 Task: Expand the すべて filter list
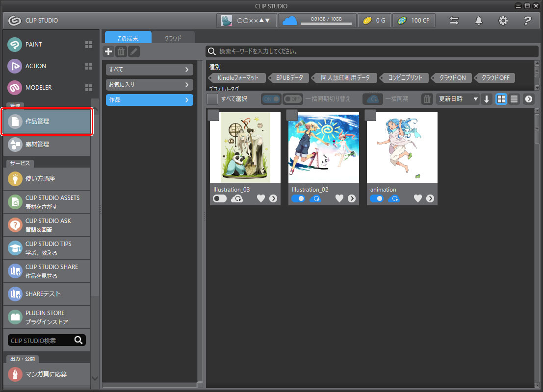pyautogui.click(x=149, y=69)
